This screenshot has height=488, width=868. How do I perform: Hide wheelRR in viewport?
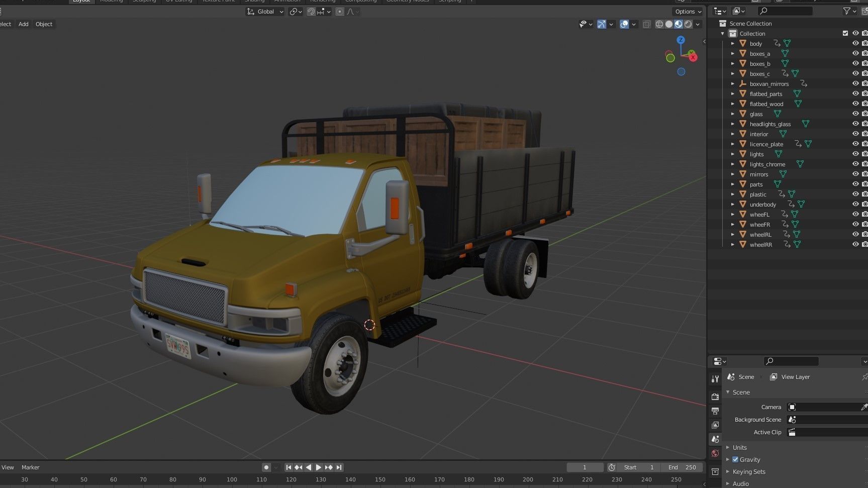pyautogui.click(x=855, y=245)
